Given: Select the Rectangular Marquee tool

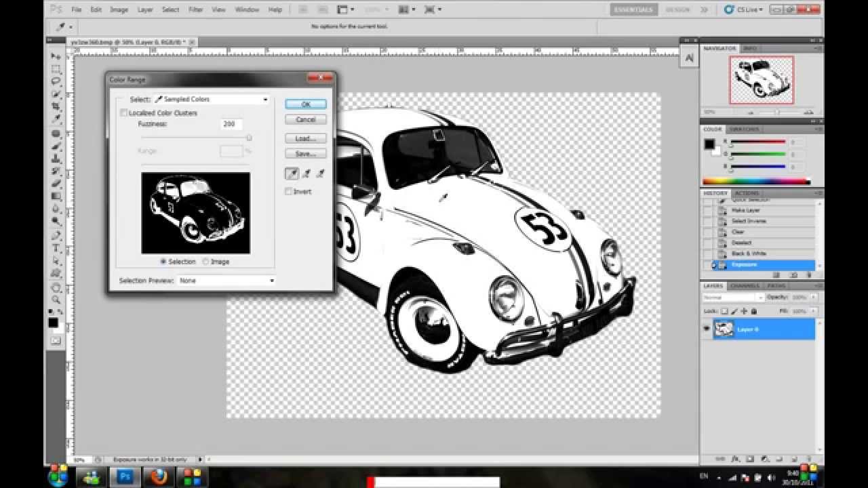Looking at the screenshot, I should [x=56, y=69].
